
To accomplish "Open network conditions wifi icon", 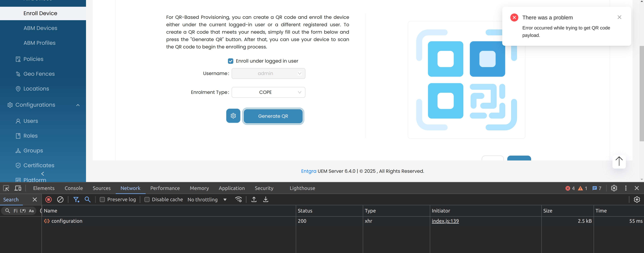I will 239,200.
